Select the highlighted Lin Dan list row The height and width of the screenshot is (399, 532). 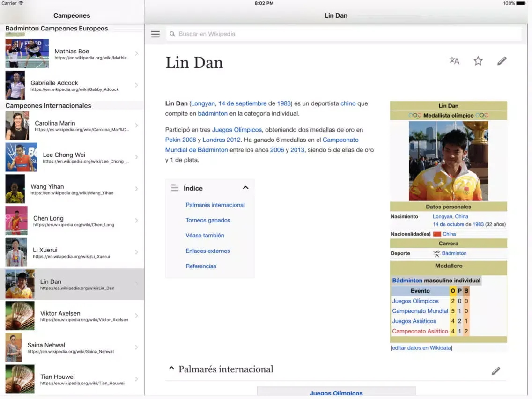tap(72, 284)
